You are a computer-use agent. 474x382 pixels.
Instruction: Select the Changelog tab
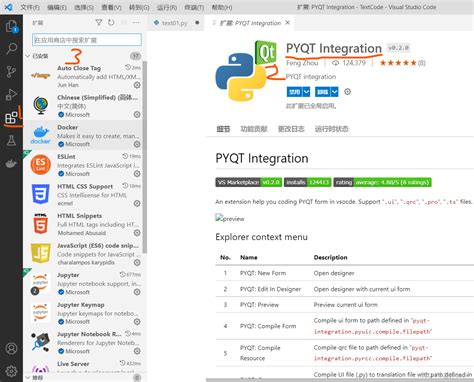click(291, 129)
